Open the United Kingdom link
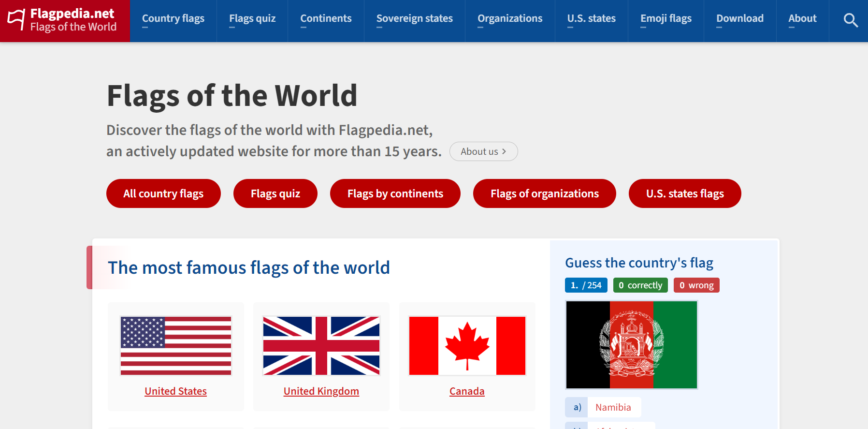This screenshot has height=429, width=868. (x=321, y=391)
